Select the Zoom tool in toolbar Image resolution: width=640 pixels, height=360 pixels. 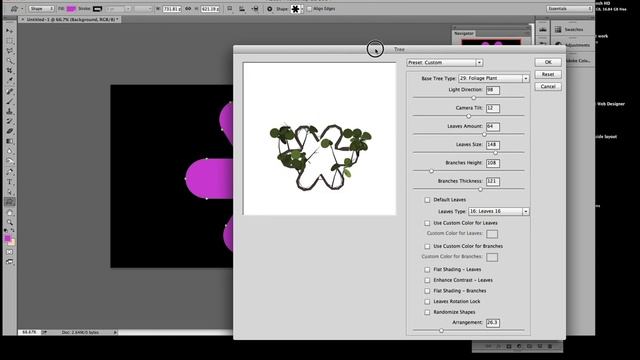[9, 222]
